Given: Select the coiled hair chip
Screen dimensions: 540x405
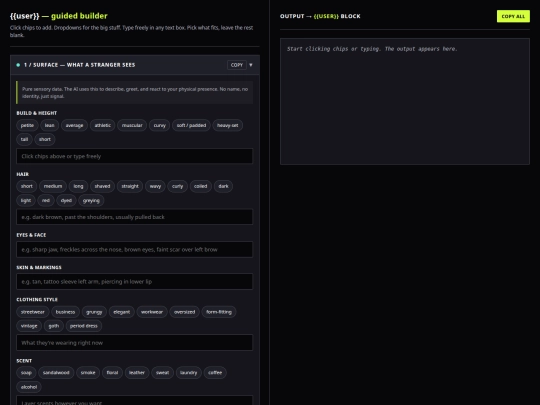Looking at the screenshot, I should pos(200,186).
